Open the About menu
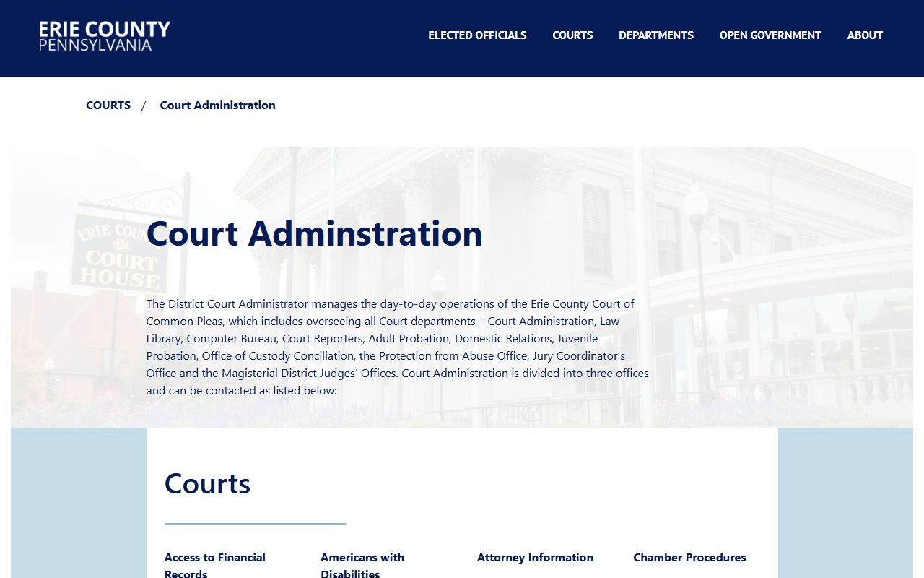The image size is (924, 578). pyautogui.click(x=865, y=35)
